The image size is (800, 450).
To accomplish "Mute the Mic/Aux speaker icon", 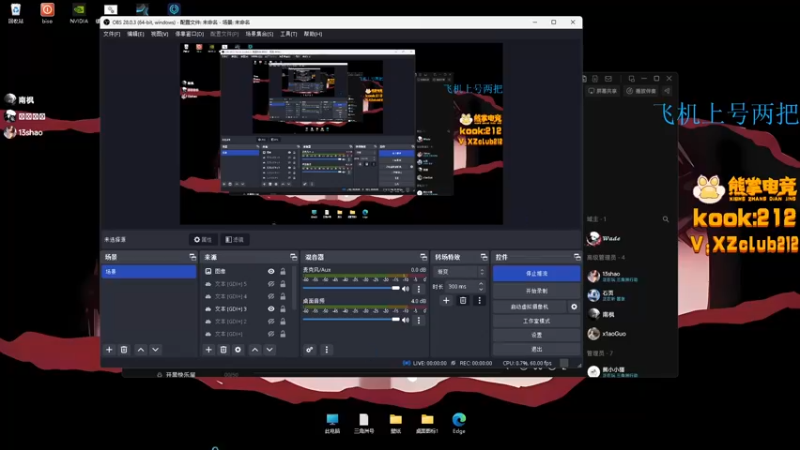I will (406, 289).
